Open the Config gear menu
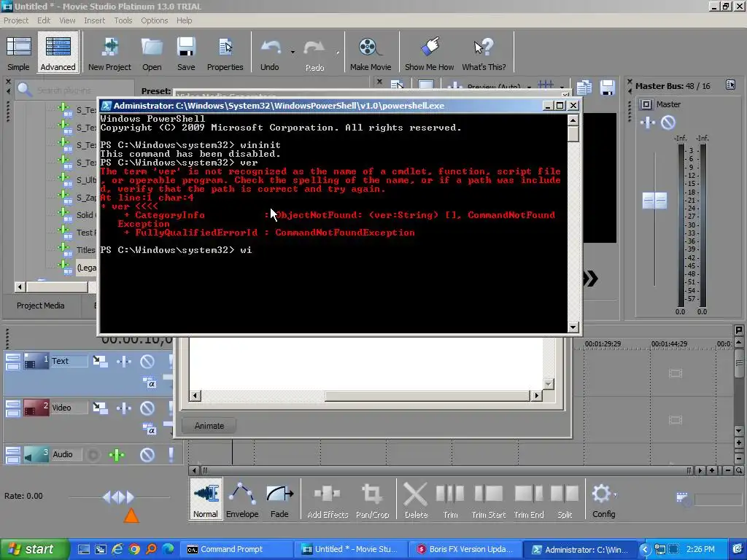The width and height of the screenshot is (747, 560). point(603,499)
